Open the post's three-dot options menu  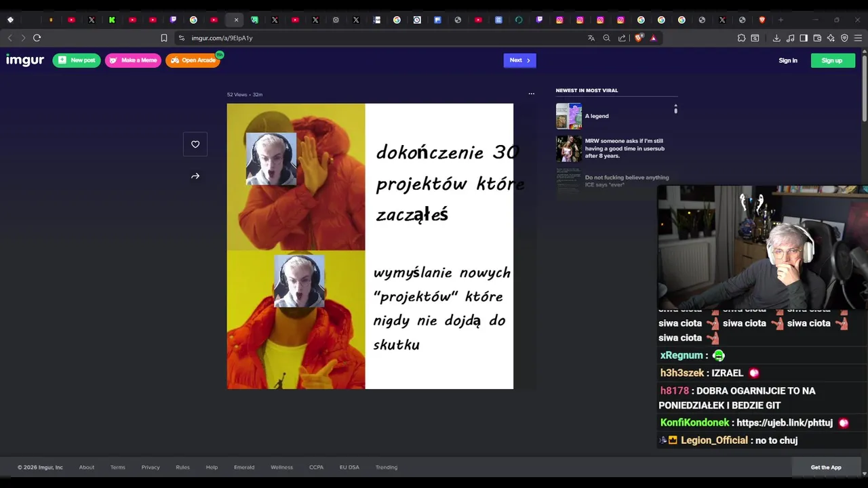[531, 94]
